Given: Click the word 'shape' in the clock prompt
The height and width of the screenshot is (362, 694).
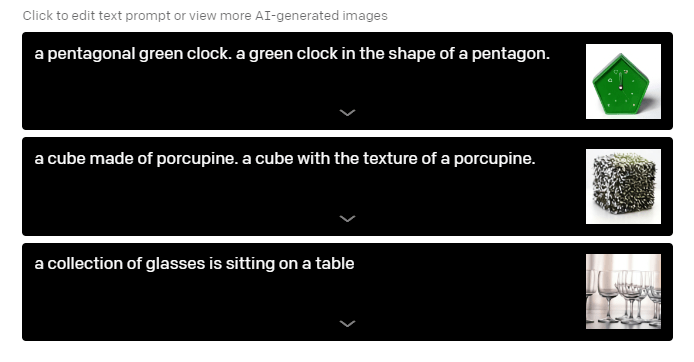Looking at the screenshot, I should pyautogui.click(x=412, y=54).
